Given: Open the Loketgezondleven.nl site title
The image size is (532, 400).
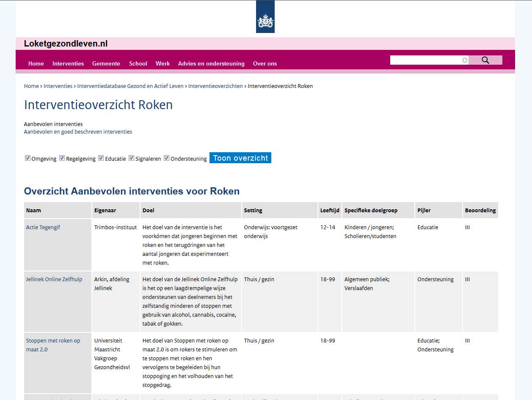Looking at the screenshot, I should (66, 44).
